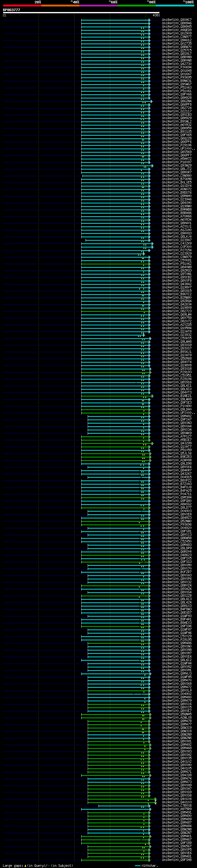The width and height of the screenshot is (197, 868).
Task: Select hit label UniRef100_Q8GZN4
Action: [176, 101]
